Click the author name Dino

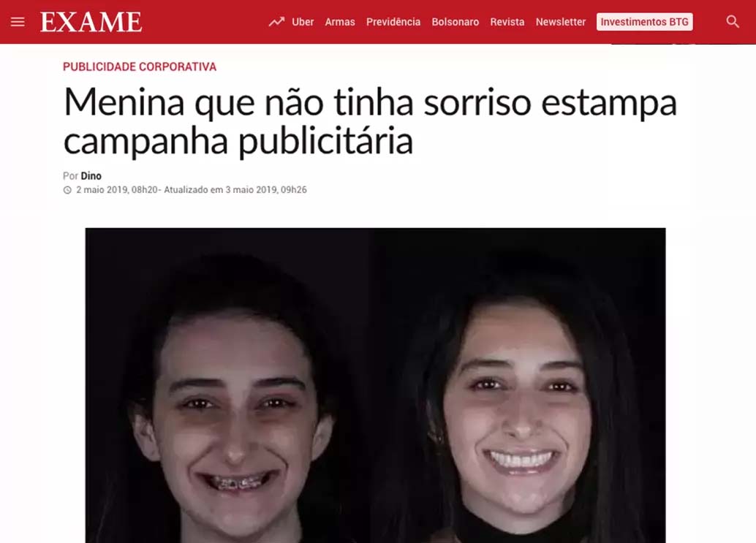click(x=91, y=176)
